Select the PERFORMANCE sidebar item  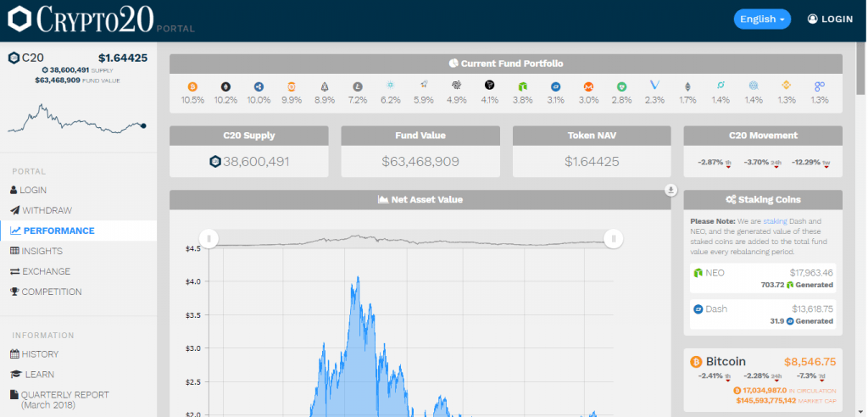[x=78, y=231]
